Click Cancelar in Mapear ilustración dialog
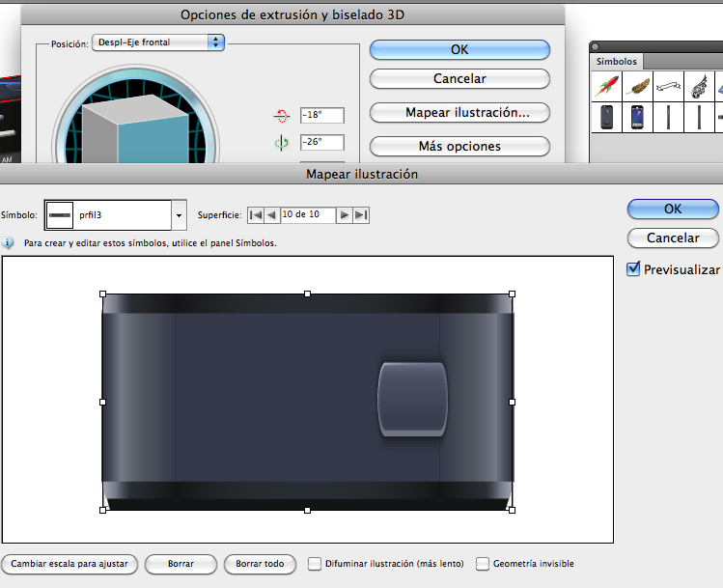Viewport: 723px width, 588px height. [x=673, y=238]
